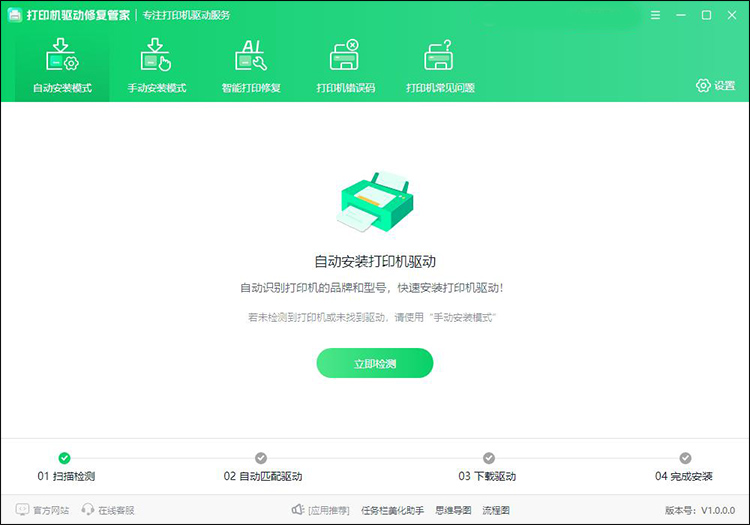Click the speaker icon beside 应用推荐
750x525 pixels.
tap(297, 510)
